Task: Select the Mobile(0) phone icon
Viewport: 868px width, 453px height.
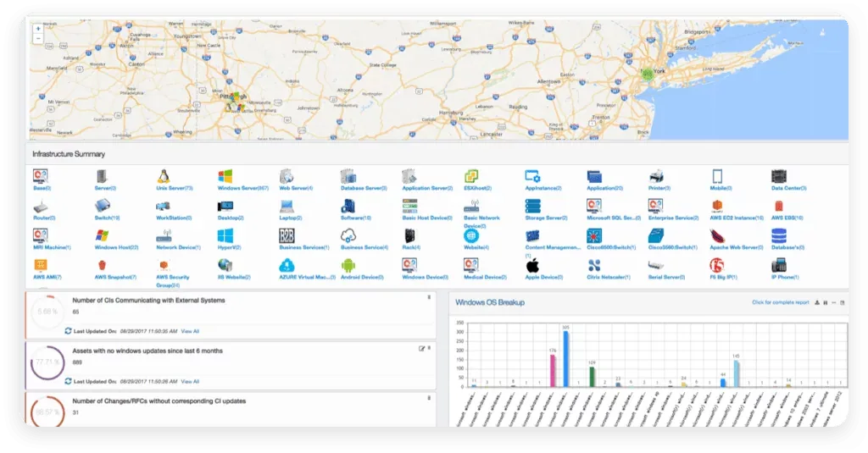Action: 717,176
